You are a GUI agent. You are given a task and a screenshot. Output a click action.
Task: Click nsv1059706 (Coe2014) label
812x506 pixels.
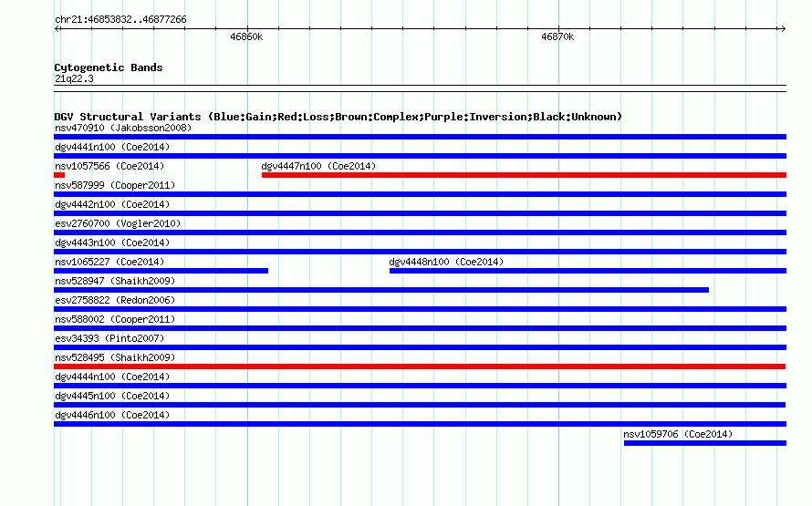click(678, 434)
